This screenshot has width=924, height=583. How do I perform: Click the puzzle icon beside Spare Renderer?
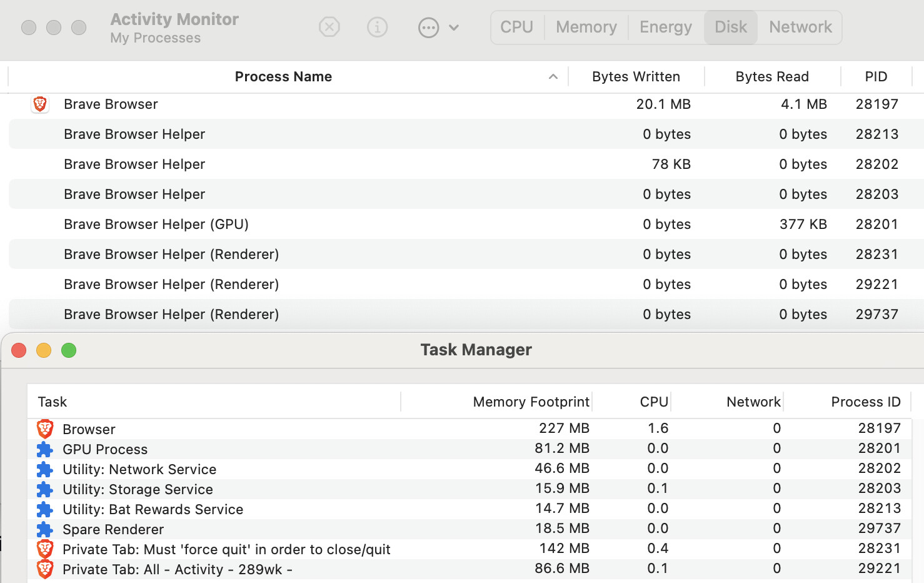coord(44,529)
